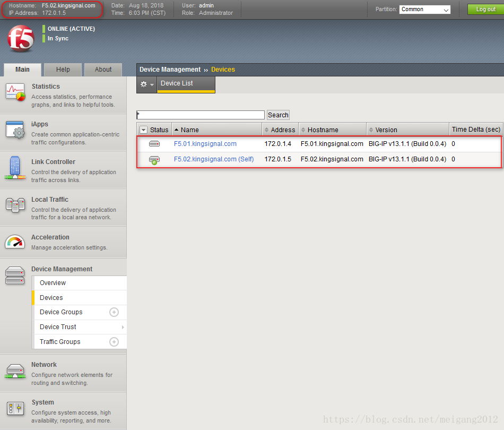
Task: Select address cell 172.0.1.5 in table
Action: tap(277, 159)
